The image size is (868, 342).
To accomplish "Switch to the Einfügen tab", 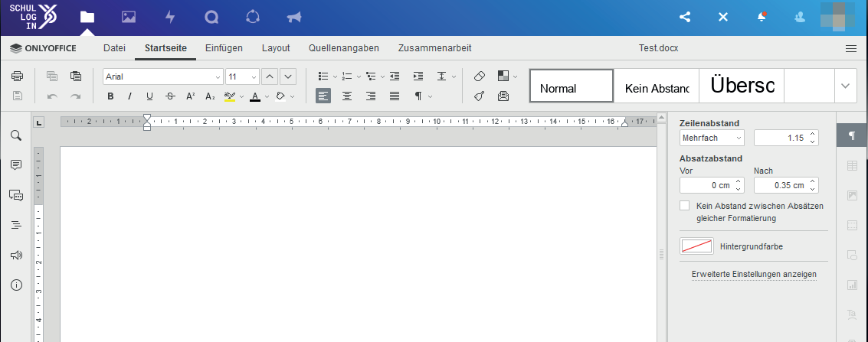I will pyautogui.click(x=224, y=48).
